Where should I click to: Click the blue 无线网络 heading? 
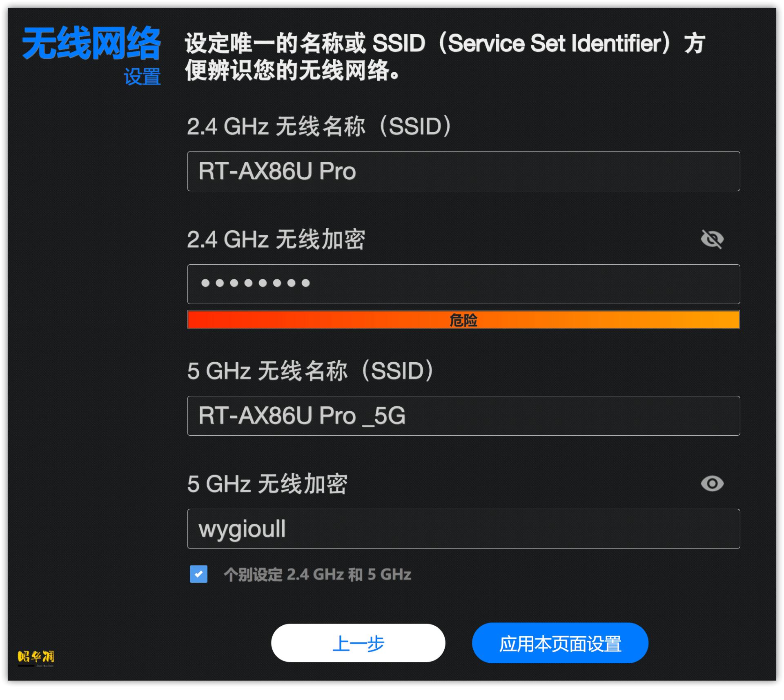click(x=93, y=43)
